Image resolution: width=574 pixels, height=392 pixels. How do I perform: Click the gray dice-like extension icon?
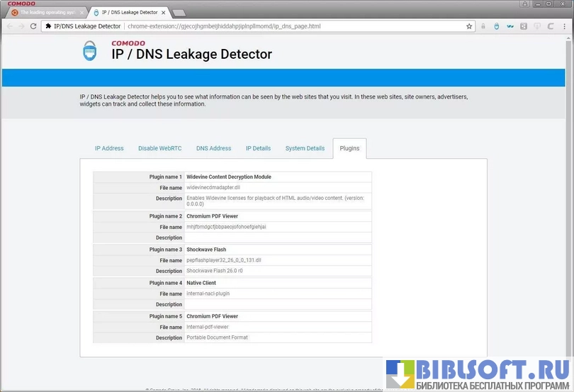(x=523, y=26)
